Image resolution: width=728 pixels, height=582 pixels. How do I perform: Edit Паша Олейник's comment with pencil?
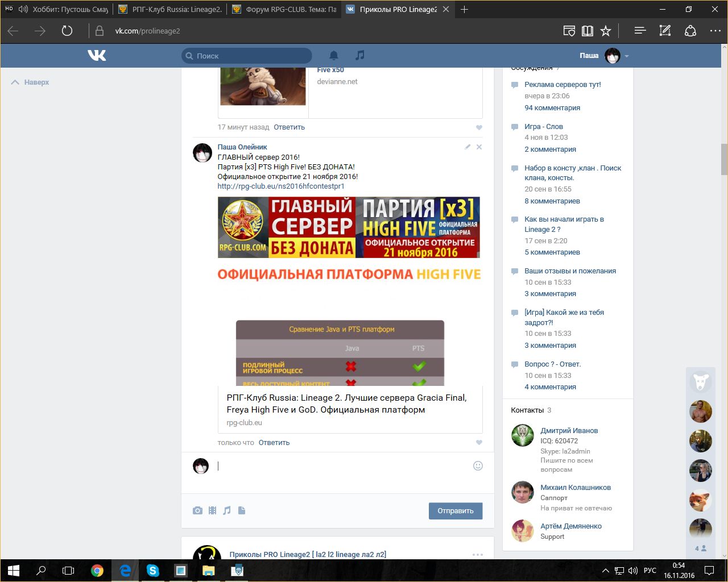[x=468, y=147]
